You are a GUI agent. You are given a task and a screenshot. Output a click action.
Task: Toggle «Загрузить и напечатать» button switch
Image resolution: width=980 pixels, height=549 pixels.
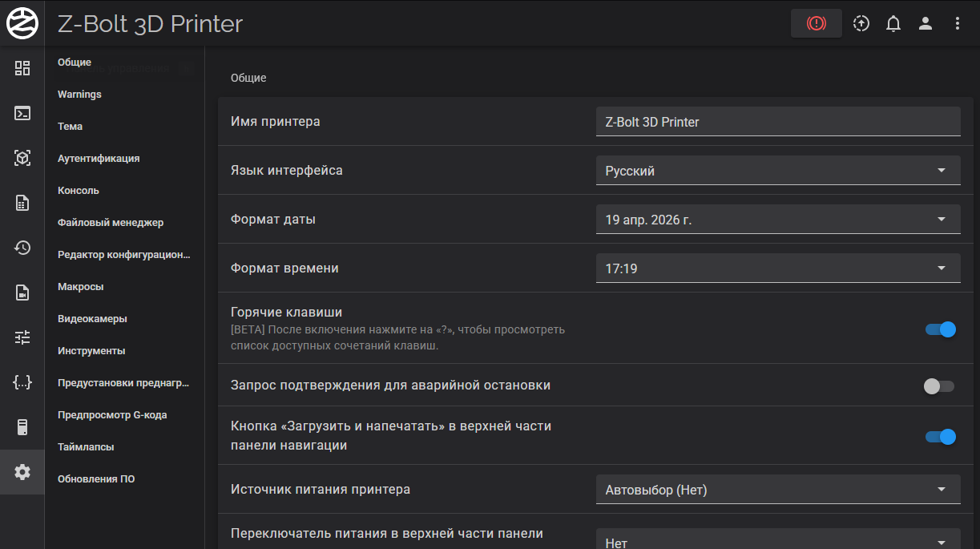941,437
